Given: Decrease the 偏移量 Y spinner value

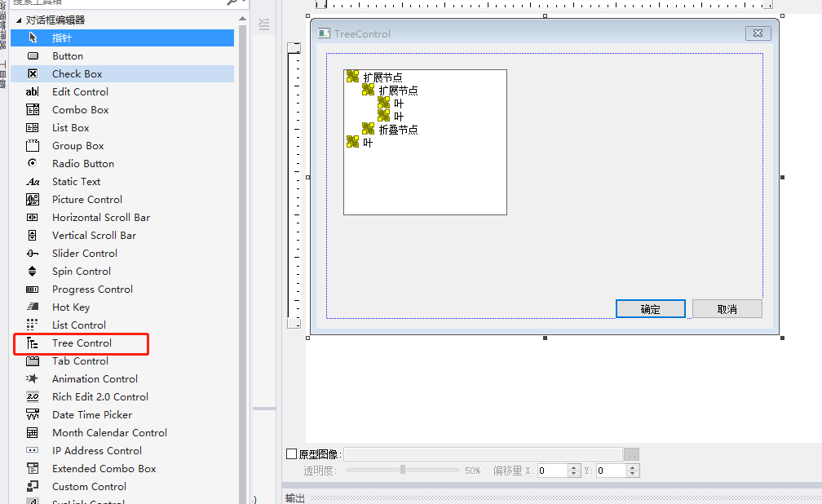Looking at the screenshot, I should 633,474.
